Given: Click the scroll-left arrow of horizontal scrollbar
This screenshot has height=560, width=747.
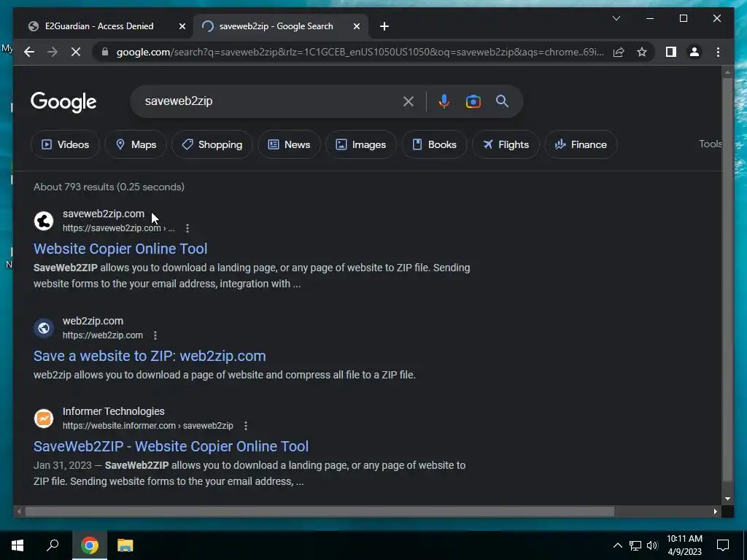Looking at the screenshot, I should coord(18,512).
